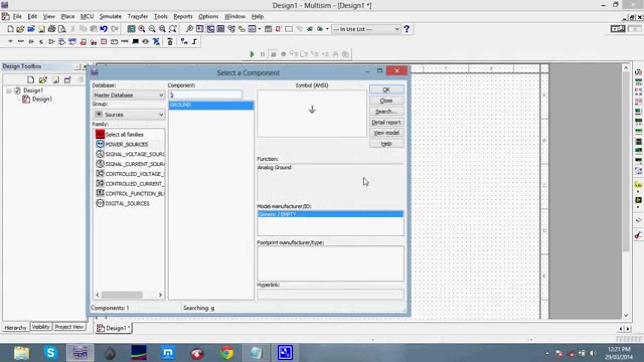This screenshot has height=362, width=644.
Task: Pause the simulation
Action: click(x=262, y=54)
